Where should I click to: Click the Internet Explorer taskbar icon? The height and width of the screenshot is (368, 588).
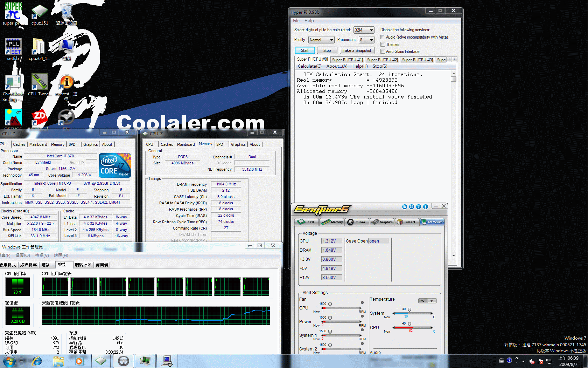tap(37, 361)
